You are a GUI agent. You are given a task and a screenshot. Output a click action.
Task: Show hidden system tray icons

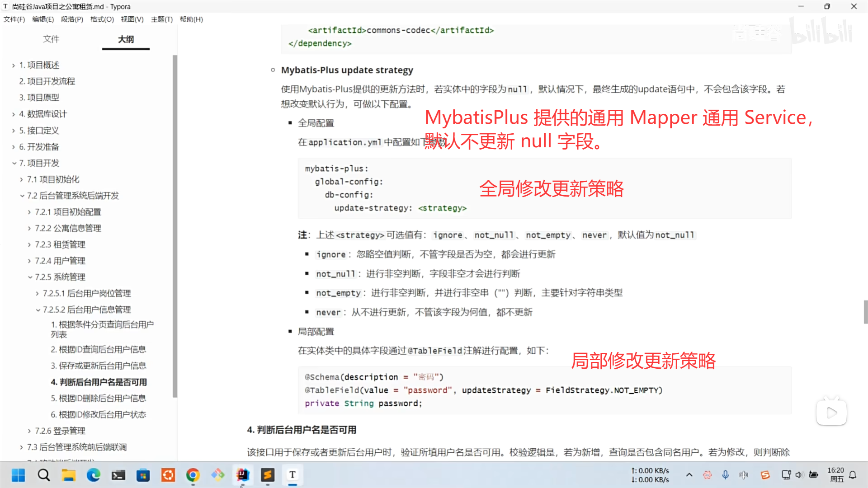[689, 475]
